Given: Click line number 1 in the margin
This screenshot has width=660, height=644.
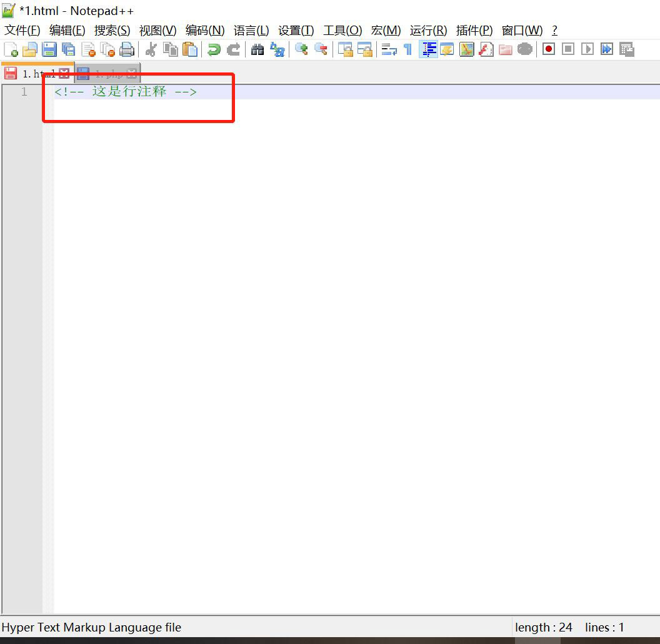Looking at the screenshot, I should point(24,92).
